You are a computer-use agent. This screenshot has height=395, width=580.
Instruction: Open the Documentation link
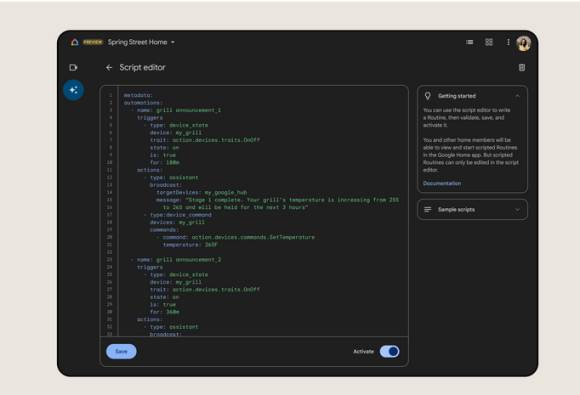coord(442,183)
